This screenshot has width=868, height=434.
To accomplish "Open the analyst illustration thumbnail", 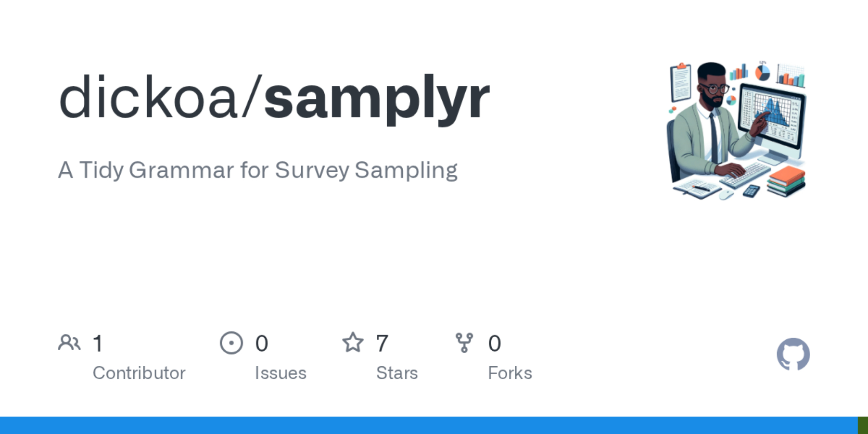I will coord(736,130).
